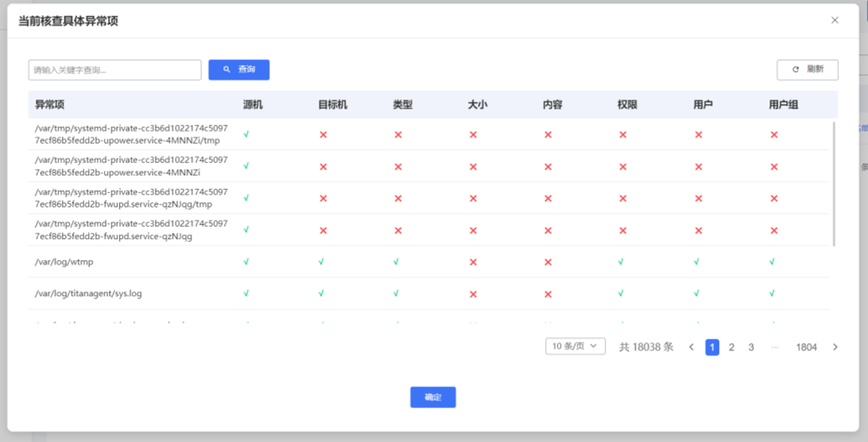Go to page 2
Viewport: 868px width, 442px height.
(732, 347)
